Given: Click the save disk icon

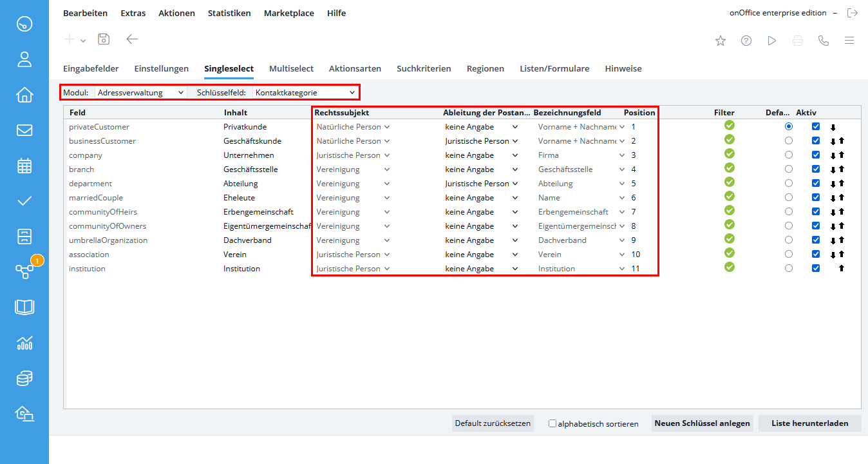Looking at the screenshot, I should 103,39.
